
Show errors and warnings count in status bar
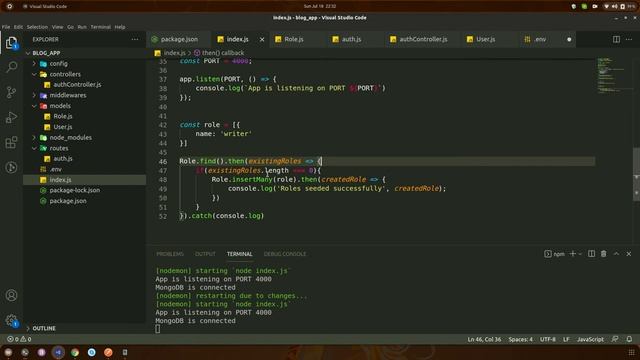point(19,339)
